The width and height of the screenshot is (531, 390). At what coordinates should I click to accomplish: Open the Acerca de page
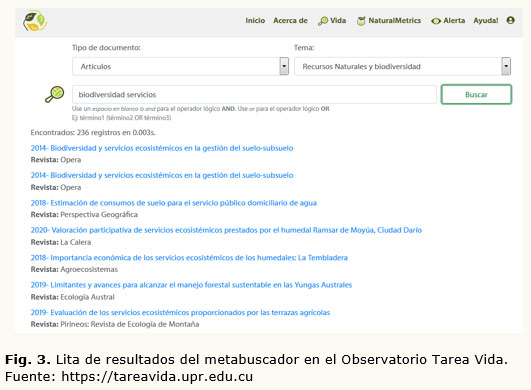tap(291, 21)
